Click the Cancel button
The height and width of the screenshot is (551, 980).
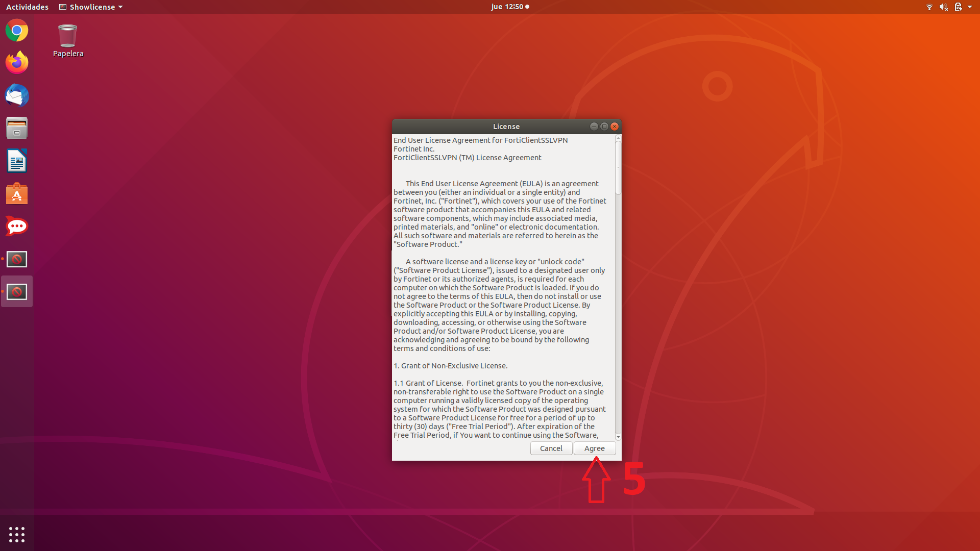tap(551, 448)
